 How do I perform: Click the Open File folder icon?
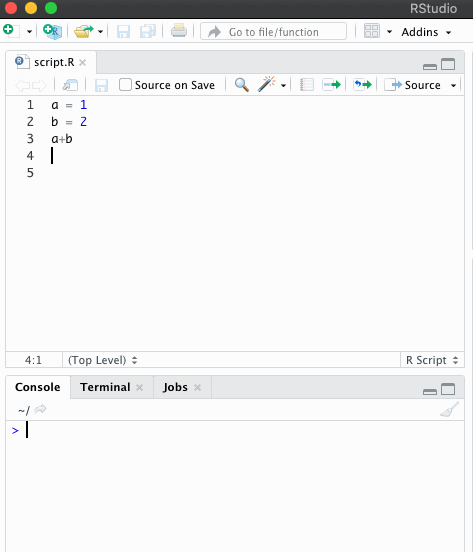point(83,32)
